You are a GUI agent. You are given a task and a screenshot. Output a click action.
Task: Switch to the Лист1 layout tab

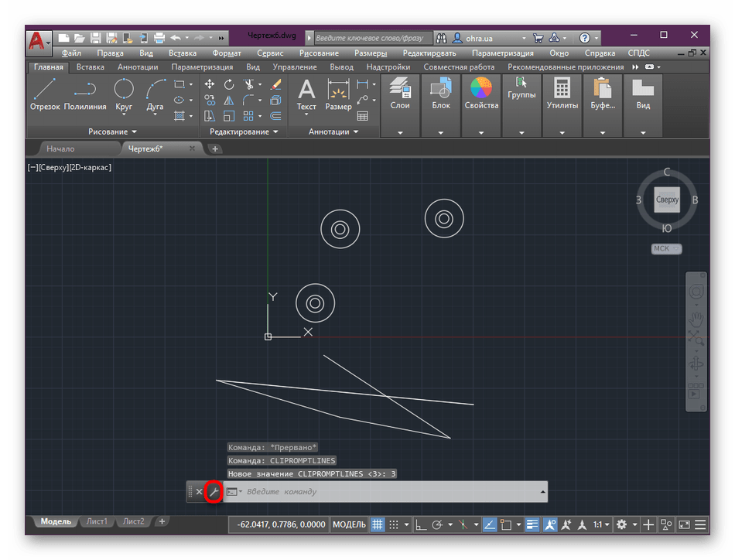point(97,521)
